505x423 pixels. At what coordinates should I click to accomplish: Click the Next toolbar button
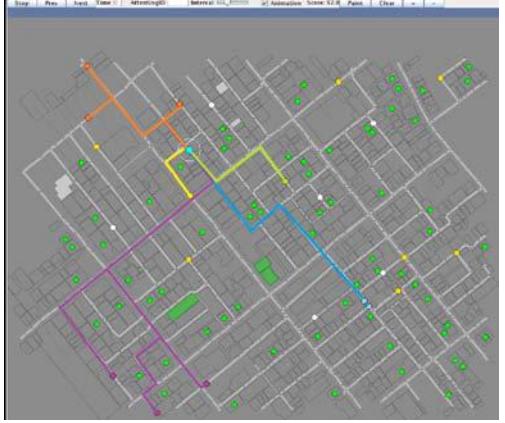point(80,3)
